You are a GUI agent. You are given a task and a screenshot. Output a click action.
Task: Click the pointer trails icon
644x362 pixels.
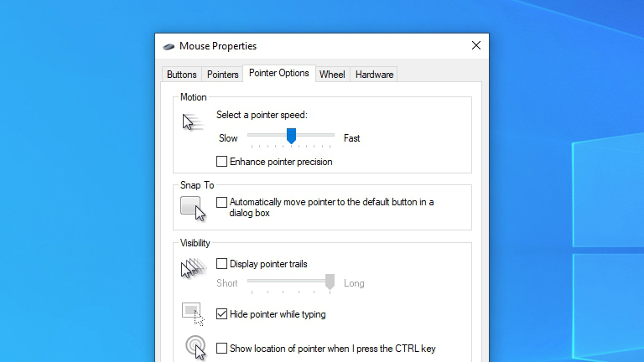(x=193, y=268)
